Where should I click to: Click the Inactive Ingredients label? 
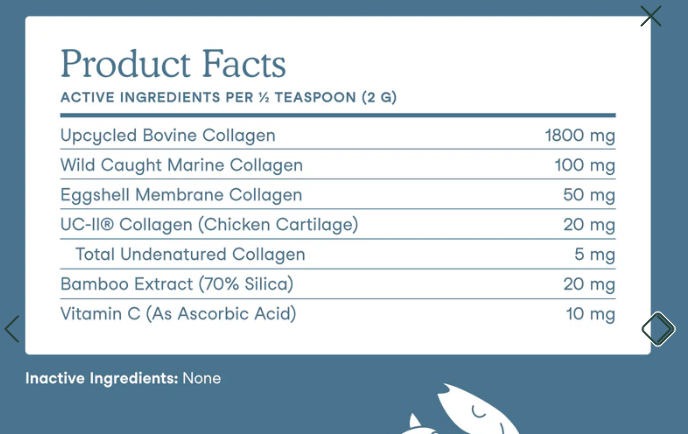[x=102, y=378]
